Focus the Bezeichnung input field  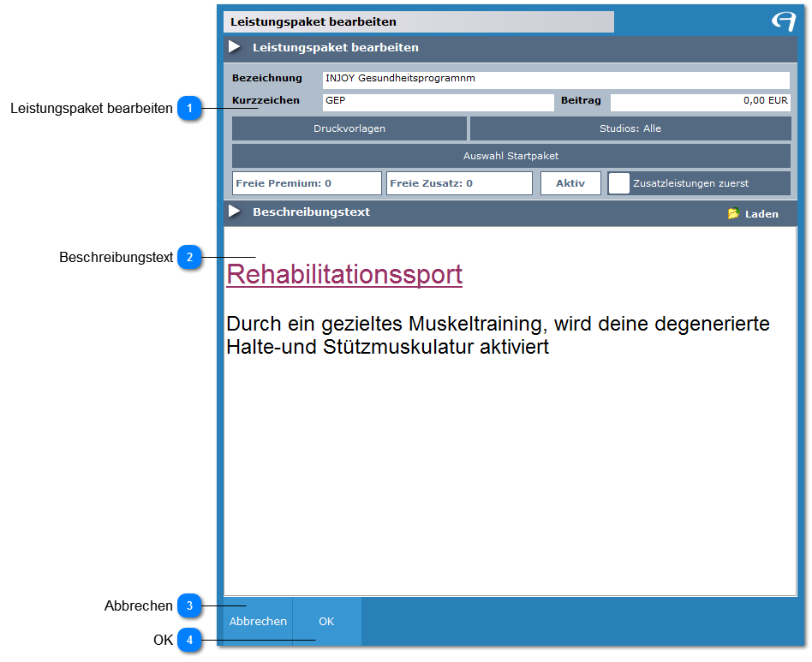(556, 81)
